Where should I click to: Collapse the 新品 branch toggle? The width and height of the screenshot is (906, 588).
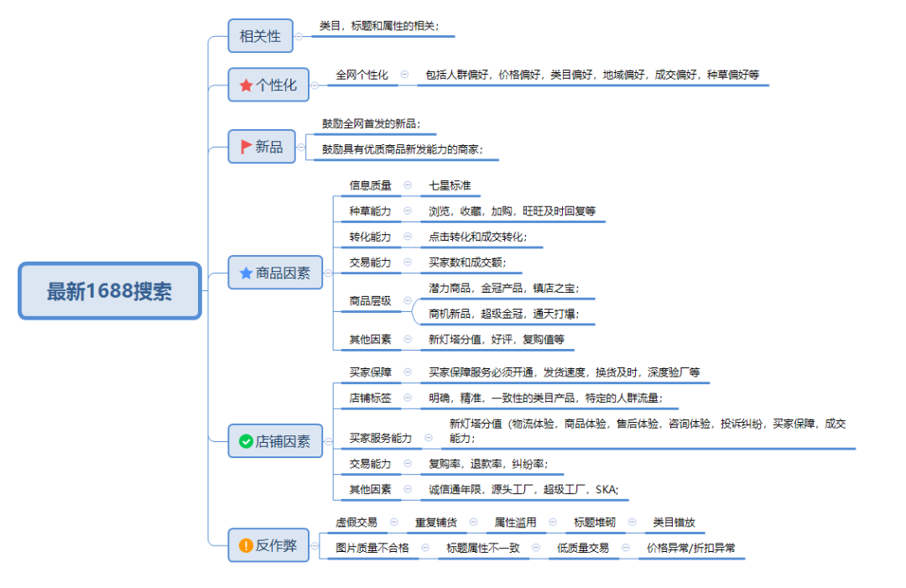pyautogui.click(x=301, y=148)
